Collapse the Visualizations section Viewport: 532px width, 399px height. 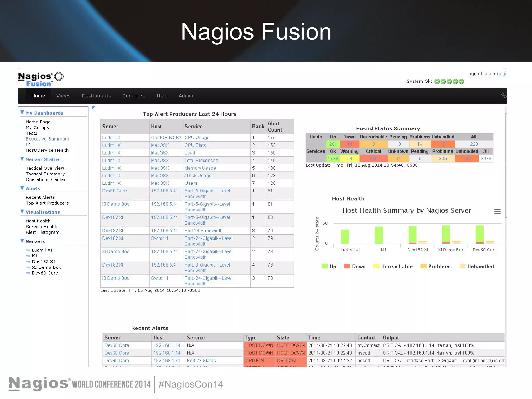pos(22,212)
